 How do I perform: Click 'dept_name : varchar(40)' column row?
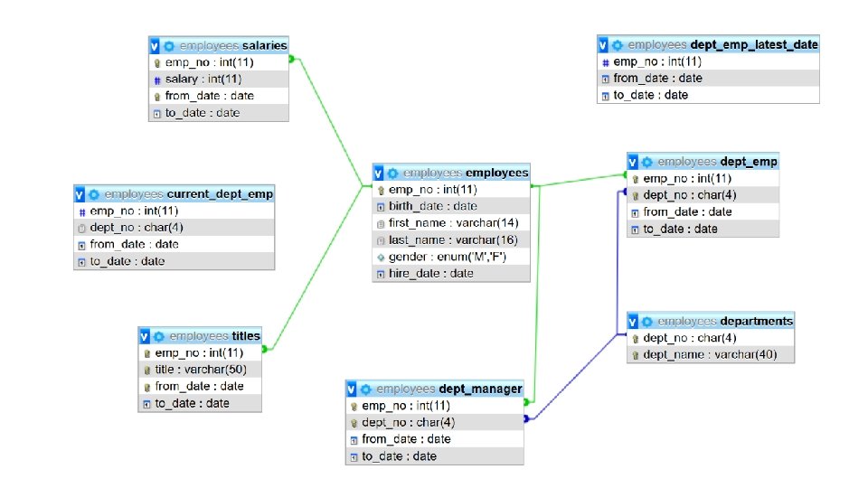pos(711,354)
